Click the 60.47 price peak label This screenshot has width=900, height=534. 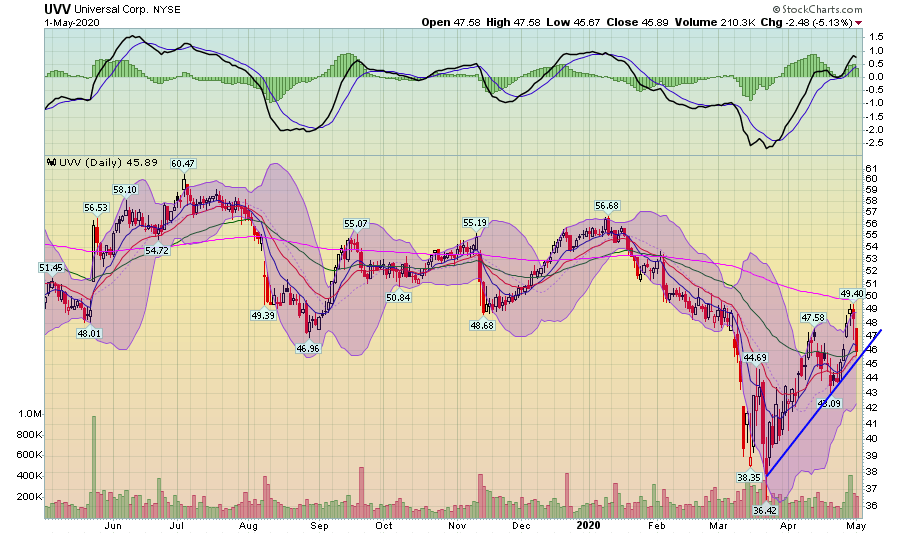click(x=183, y=164)
